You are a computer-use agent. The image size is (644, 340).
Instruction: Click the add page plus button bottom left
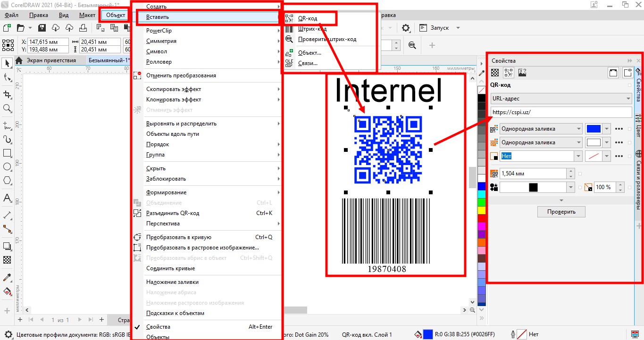tap(20, 320)
